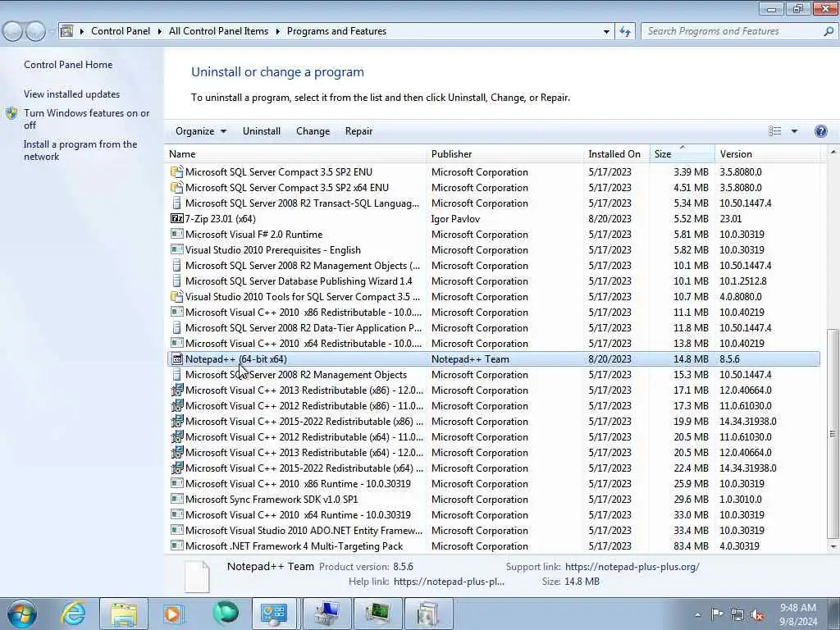Viewport: 840px width, 630px height.
Task: Click the back navigation arrow button
Action: click(x=12, y=32)
